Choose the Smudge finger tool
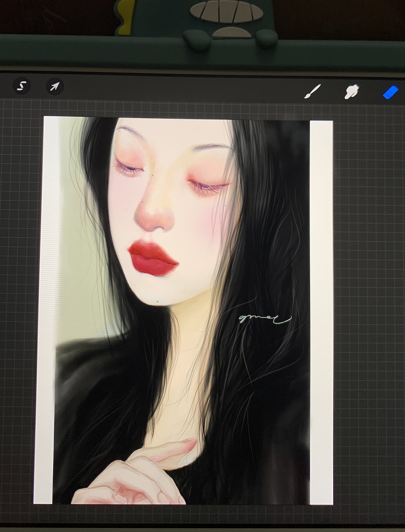This screenshot has height=532, width=405. pyautogui.click(x=352, y=91)
